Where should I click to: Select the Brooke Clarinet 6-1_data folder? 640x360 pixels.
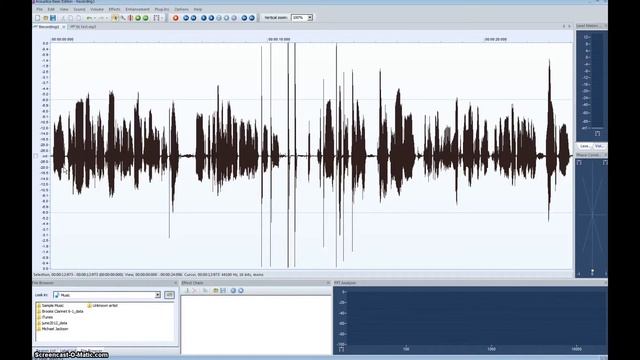click(x=60, y=311)
